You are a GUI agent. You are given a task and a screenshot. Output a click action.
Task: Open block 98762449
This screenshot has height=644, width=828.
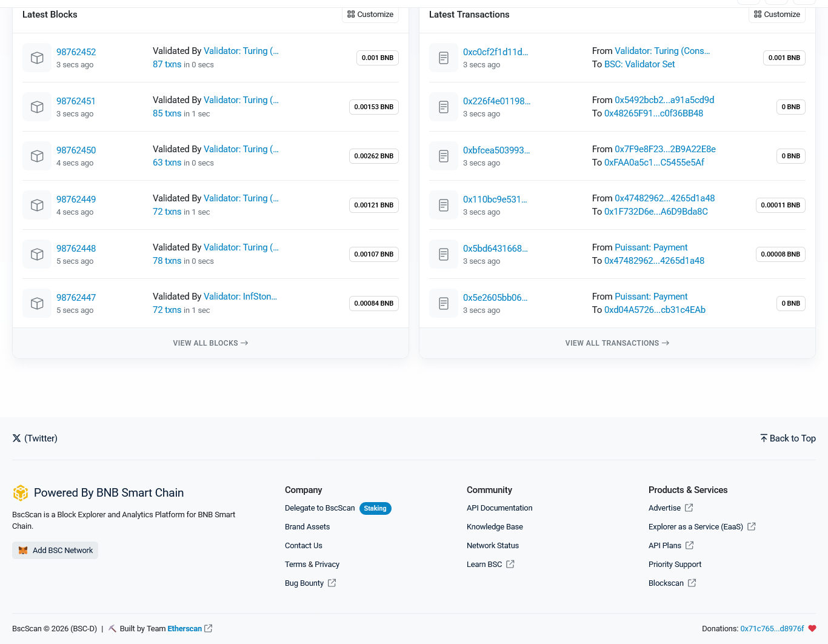[76, 200]
